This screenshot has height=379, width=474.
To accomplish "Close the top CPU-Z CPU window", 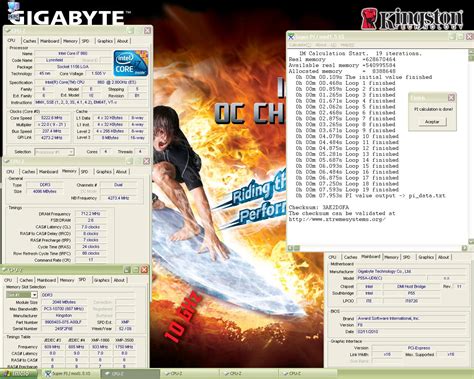I will tap(147, 31).
